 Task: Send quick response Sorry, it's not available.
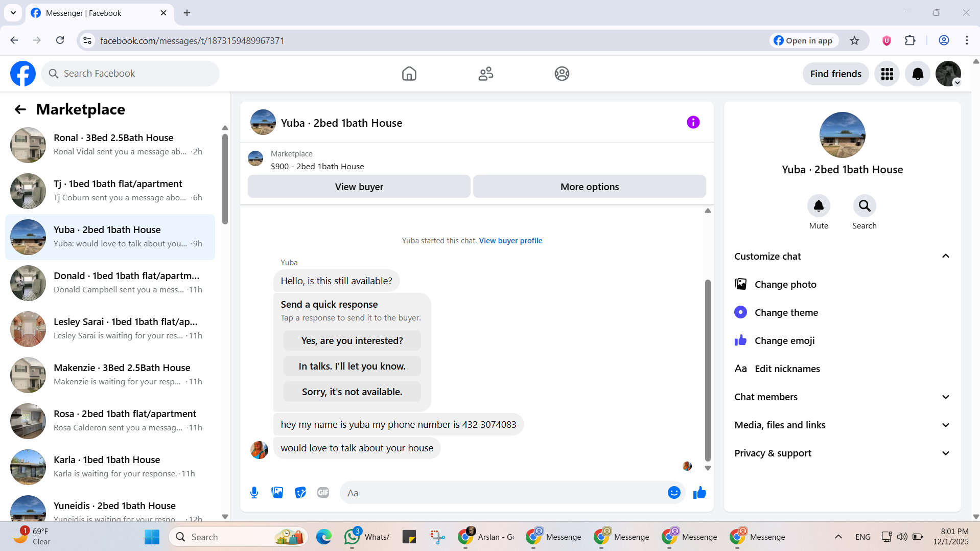[352, 392]
